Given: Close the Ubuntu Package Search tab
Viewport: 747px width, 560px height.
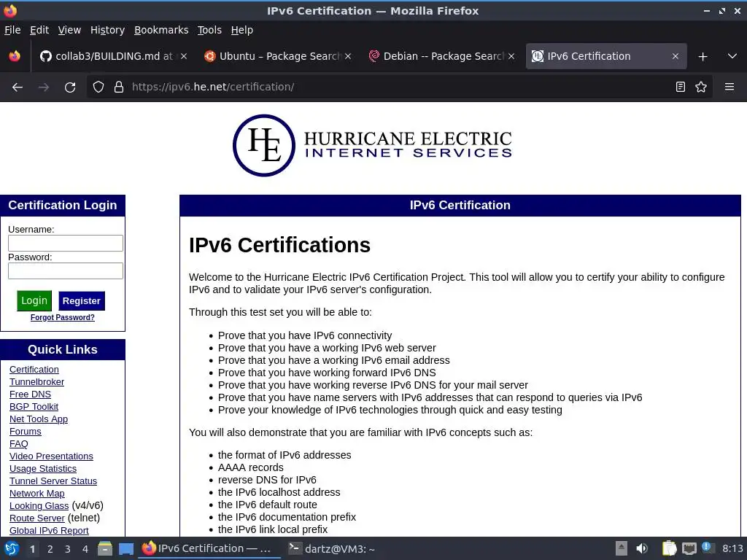Looking at the screenshot, I should pyautogui.click(x=348, y=56).
